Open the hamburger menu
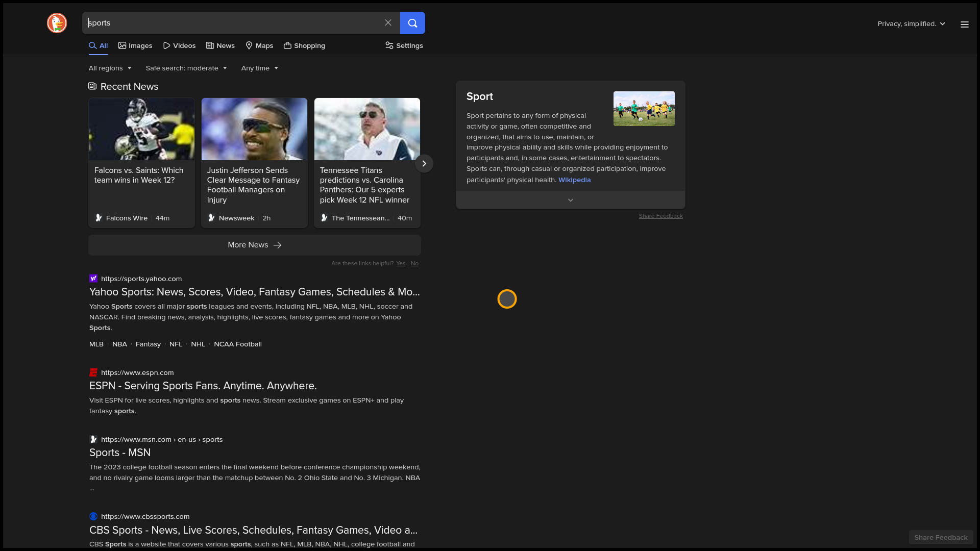The width and height of the screenshot is (980, 551). click(964, 24)
